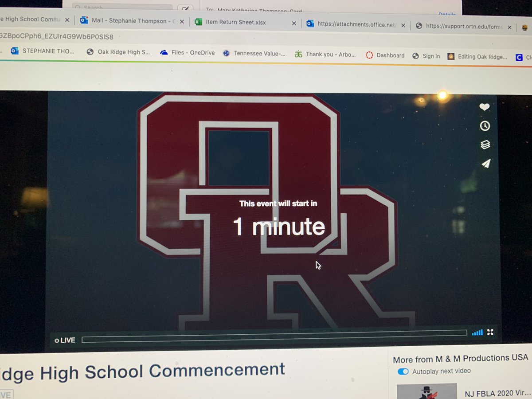Toggle the Autoplay next video switch

click(x=403, y=372)
